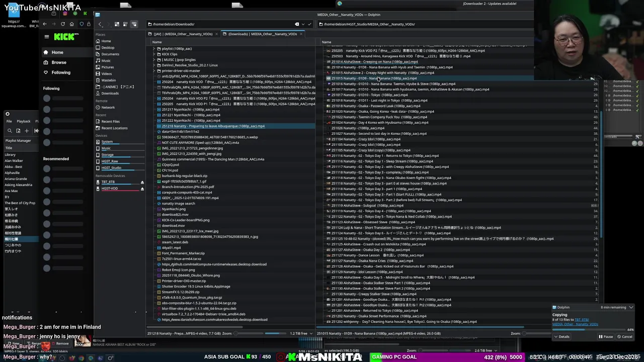Viewport: 644px width, 362px height.
Task: Clear the Downloads location bar
Action: pyautogui.click(x=297, y=24)
